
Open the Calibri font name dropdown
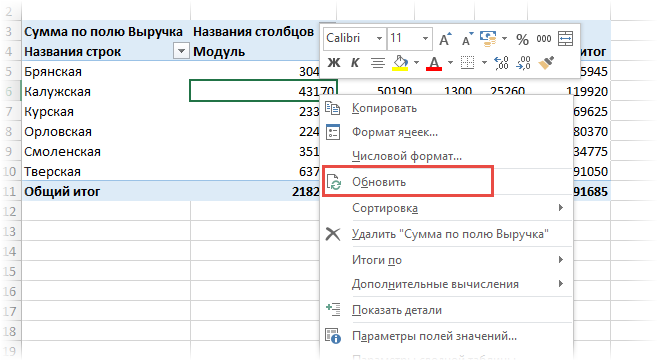[355, 38]
